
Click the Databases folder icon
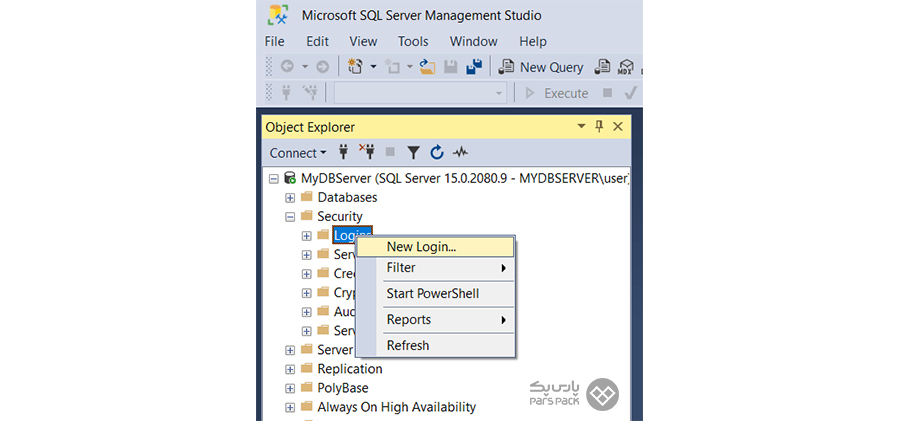(307, 197)
